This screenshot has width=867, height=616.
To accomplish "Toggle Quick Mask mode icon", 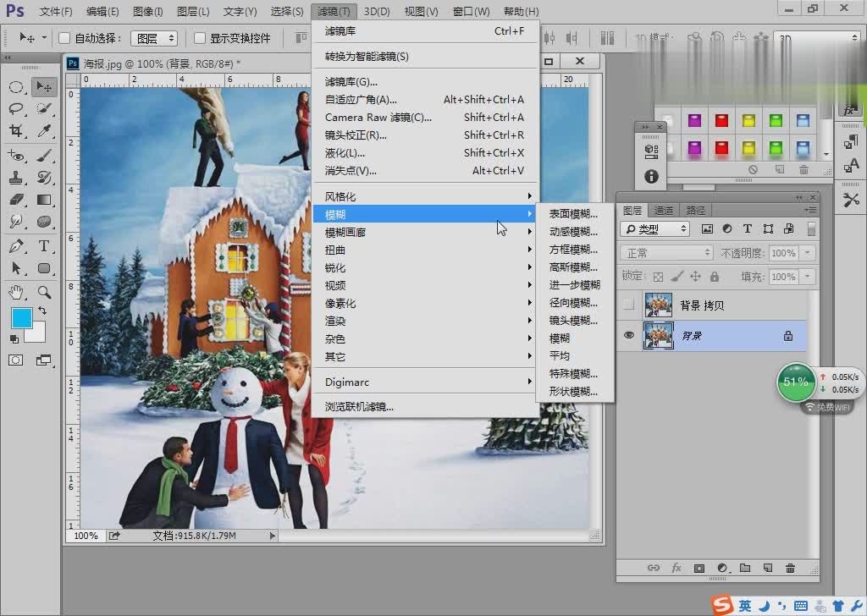I will click(15, 360).
